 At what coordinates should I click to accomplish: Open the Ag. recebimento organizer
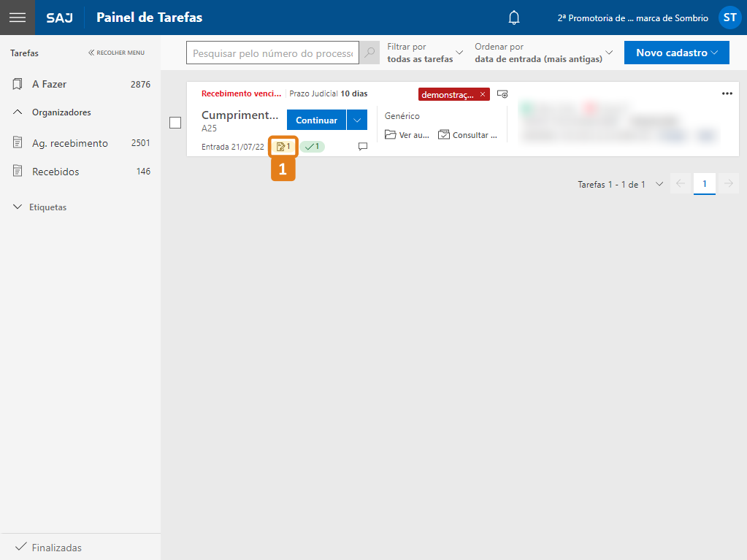(69, 143)
